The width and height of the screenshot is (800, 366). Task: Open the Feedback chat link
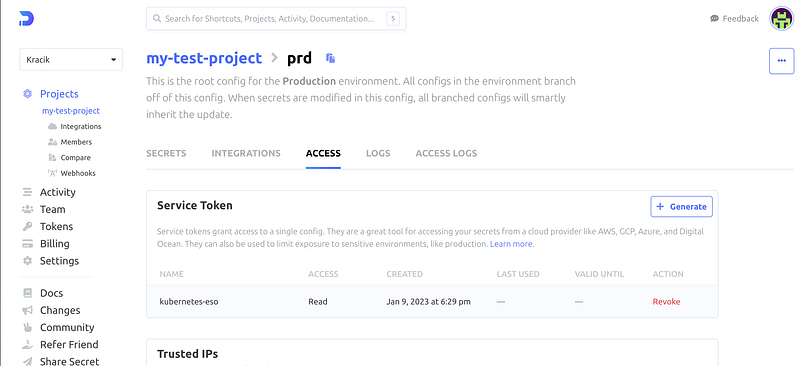coord(735,19)
